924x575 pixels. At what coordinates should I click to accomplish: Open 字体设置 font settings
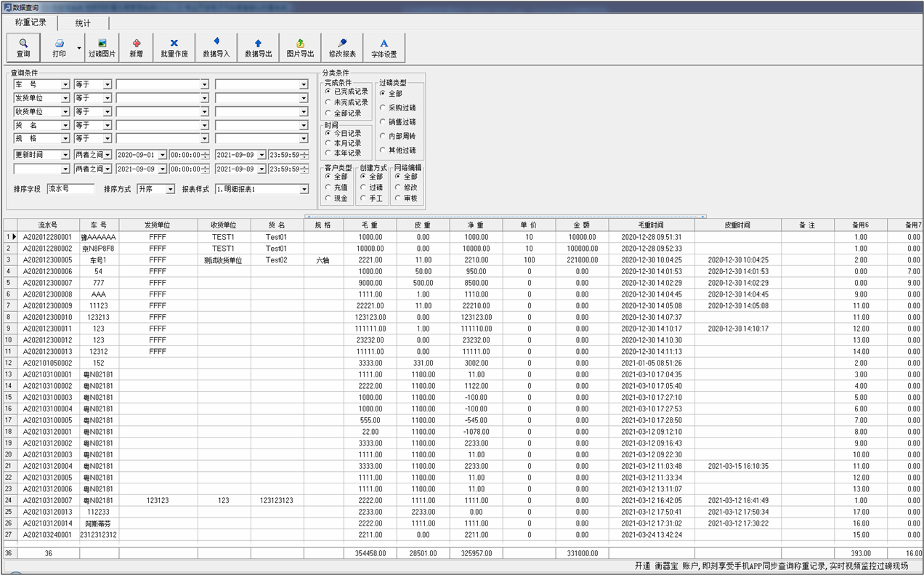point(384,48)
